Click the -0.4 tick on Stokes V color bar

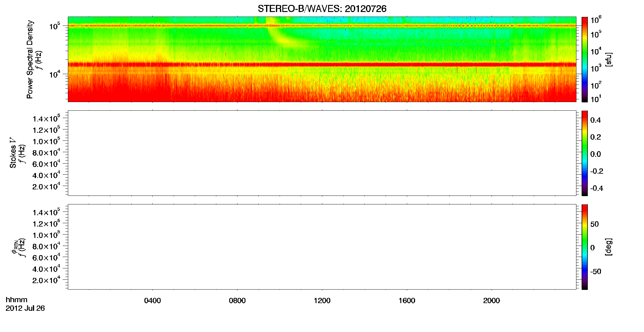point(597,188)
